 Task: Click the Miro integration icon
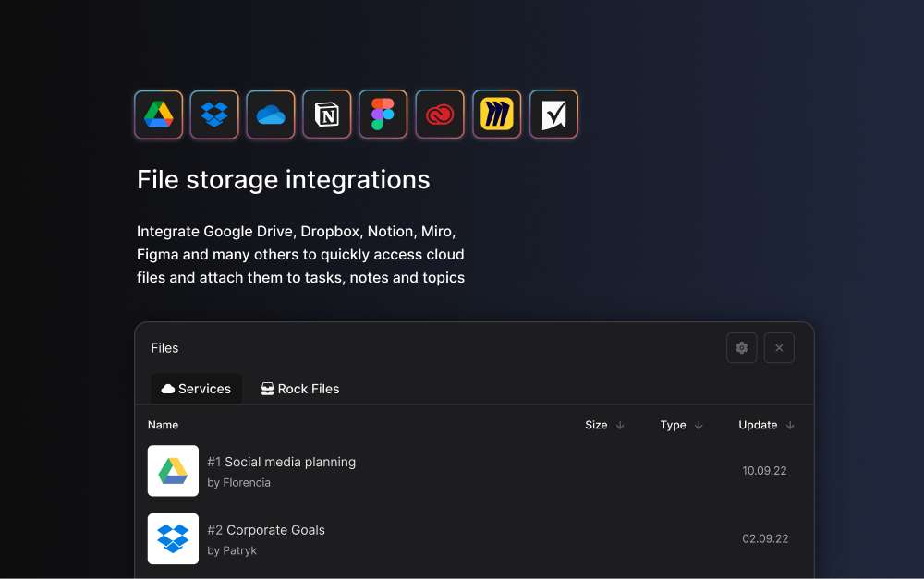(x=497, y=115)
